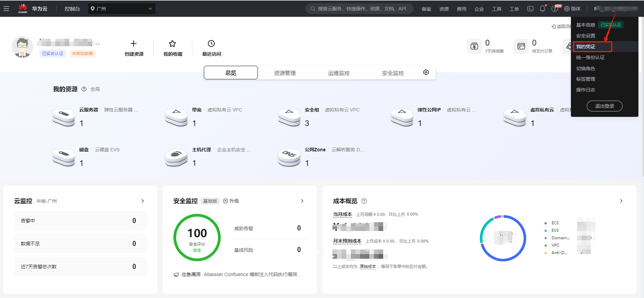Expand the 成本概览 panel arrow

pos(621,201)
